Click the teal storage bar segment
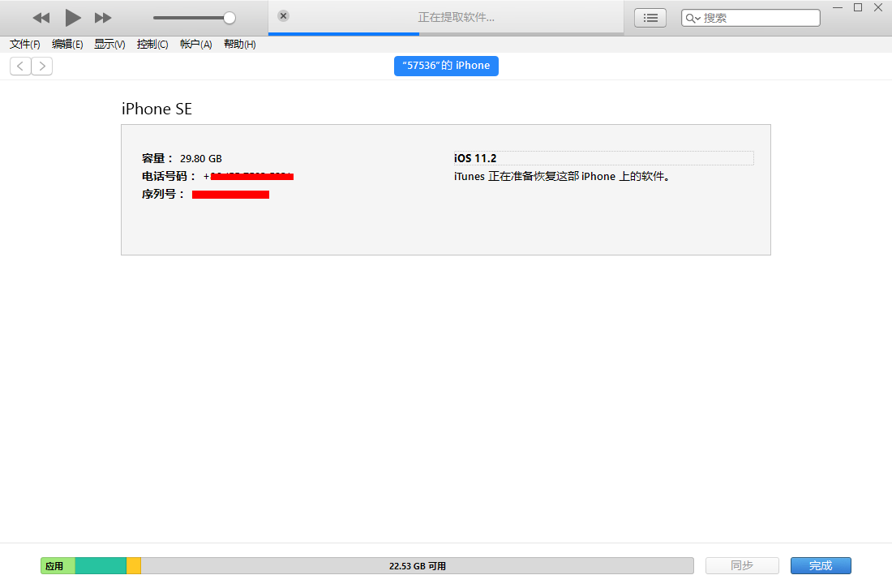 [101, 566]
